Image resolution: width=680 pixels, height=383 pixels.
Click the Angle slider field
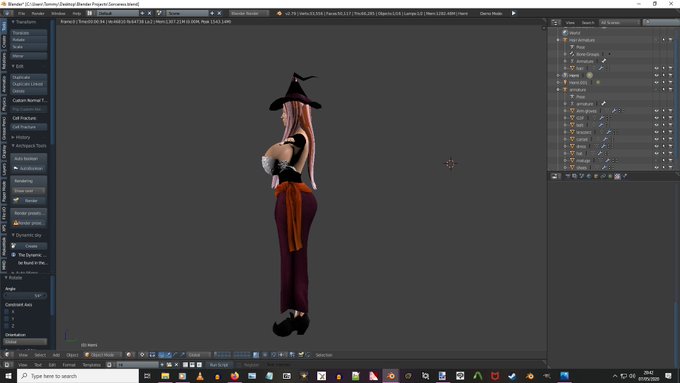pyautogui.click(x=25, y=296)
